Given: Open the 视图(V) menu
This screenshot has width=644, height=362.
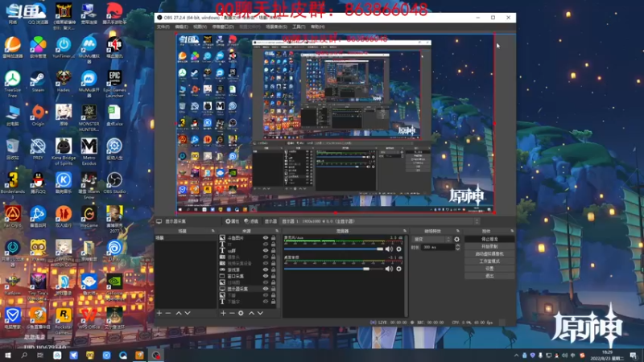Looking at the screenshot, I should (200, 27).
